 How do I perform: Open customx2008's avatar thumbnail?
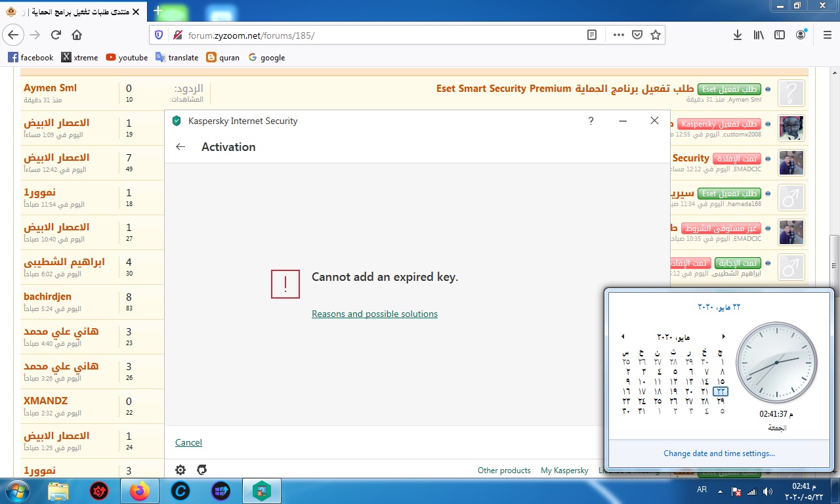791,128
